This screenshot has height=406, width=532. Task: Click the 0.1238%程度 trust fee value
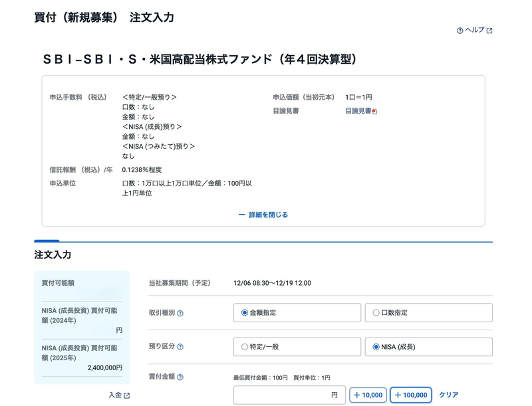(x=142, y=170)
